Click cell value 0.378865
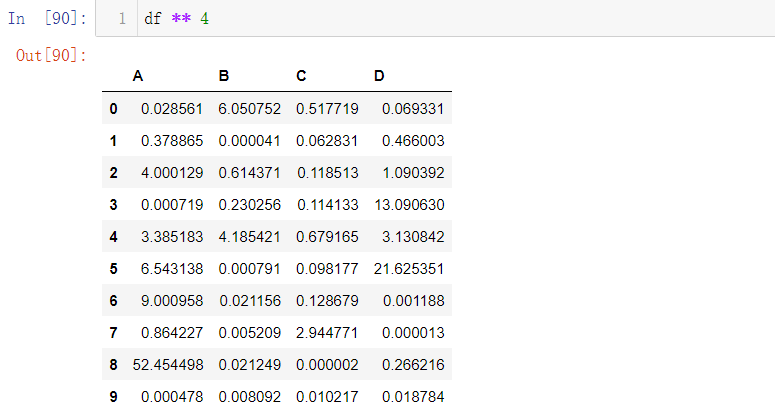 click(x=172, y=141)
